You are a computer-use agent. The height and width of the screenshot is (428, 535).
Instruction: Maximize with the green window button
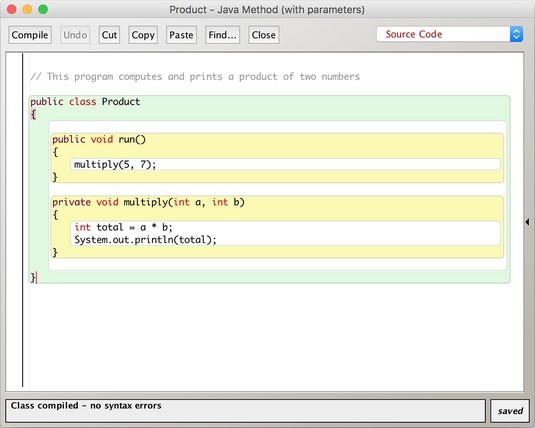(x=43, y=9)
